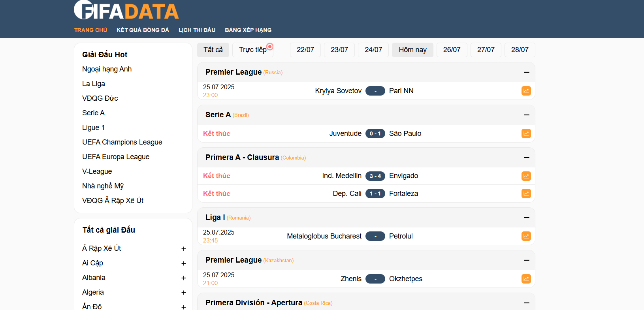Screen dimensions: 644x310
Task: Click the 0 - 1 score badge
Action: point(375,133)
